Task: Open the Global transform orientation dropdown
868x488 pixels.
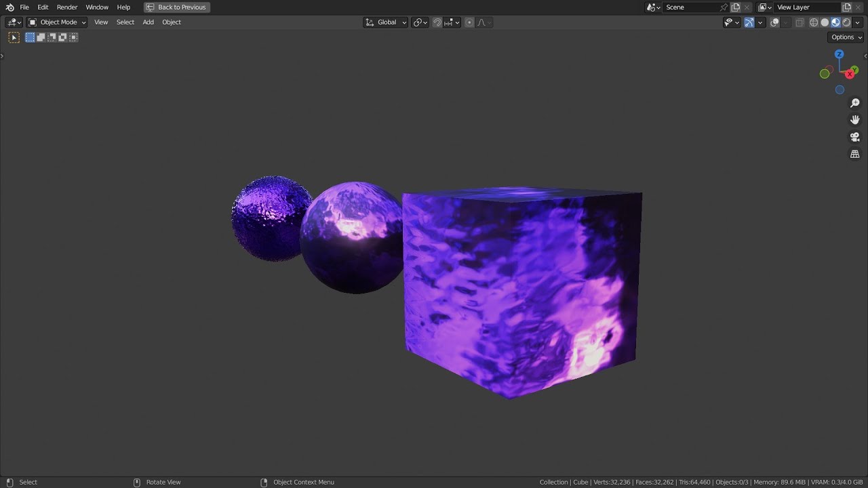Action: pyautogui.click(x=386, y=22)
